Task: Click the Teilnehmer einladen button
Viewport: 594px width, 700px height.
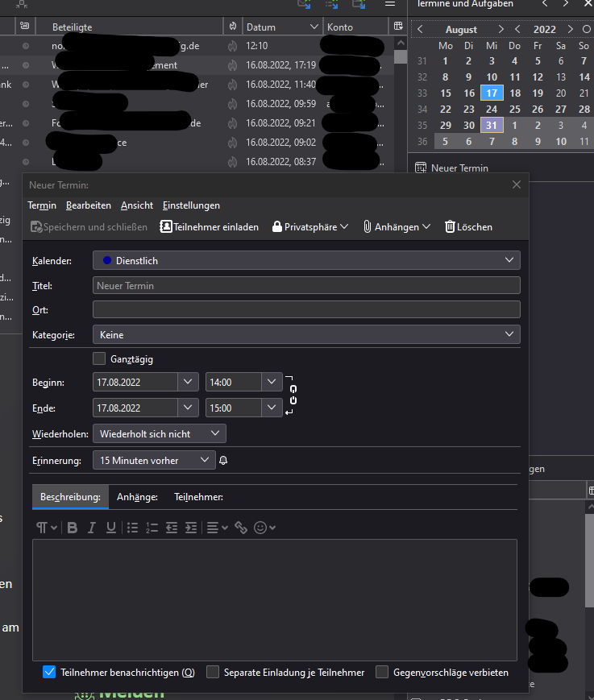Action: tap(210, 227)
